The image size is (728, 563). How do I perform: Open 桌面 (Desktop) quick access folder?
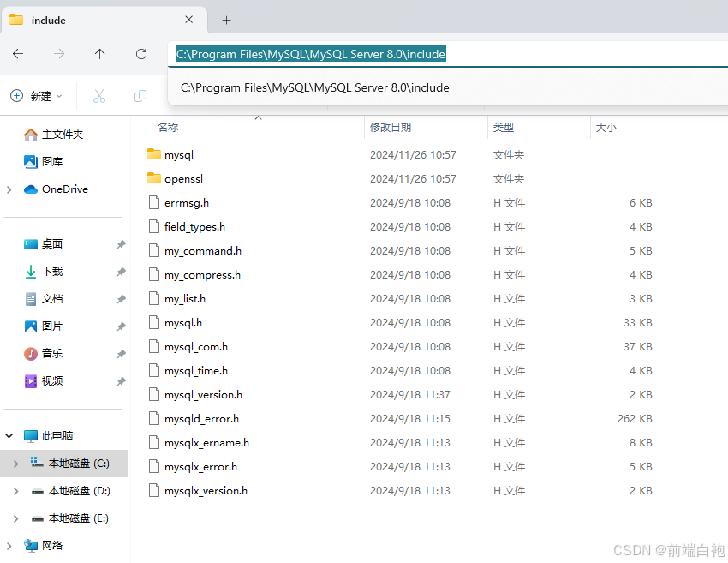43,244
